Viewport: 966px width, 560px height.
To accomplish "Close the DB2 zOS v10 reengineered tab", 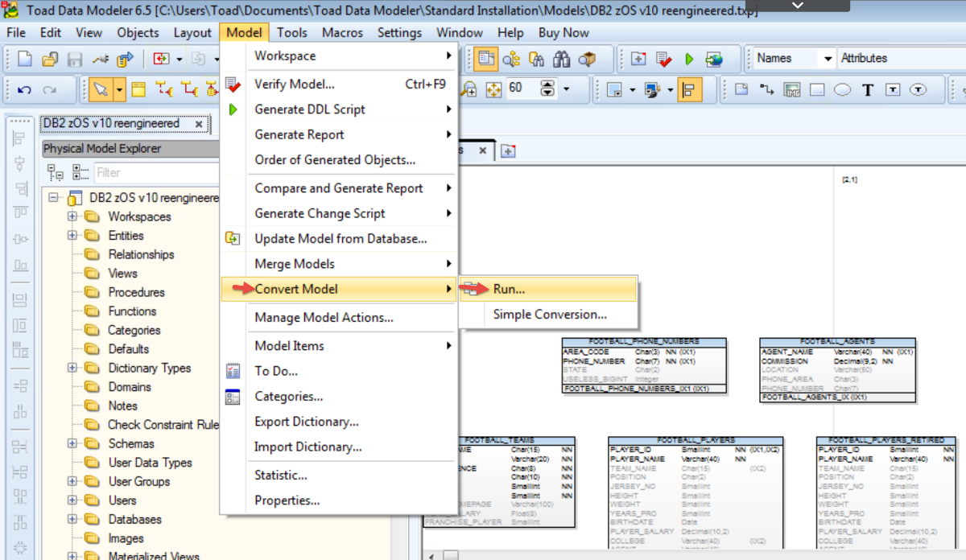I will (198, 124).
